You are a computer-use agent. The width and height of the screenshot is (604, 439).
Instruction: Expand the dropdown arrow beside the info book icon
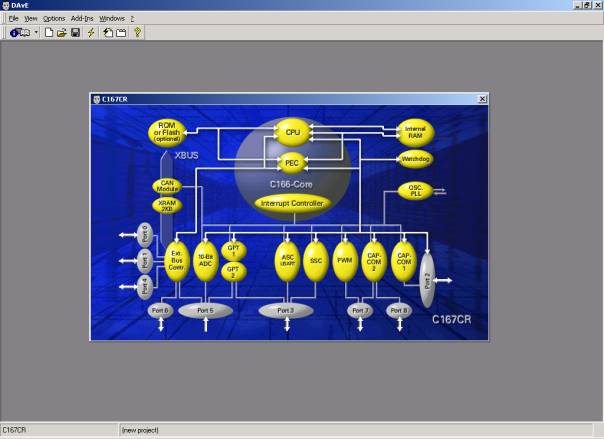pyautogui.click(x=36, y=33)
